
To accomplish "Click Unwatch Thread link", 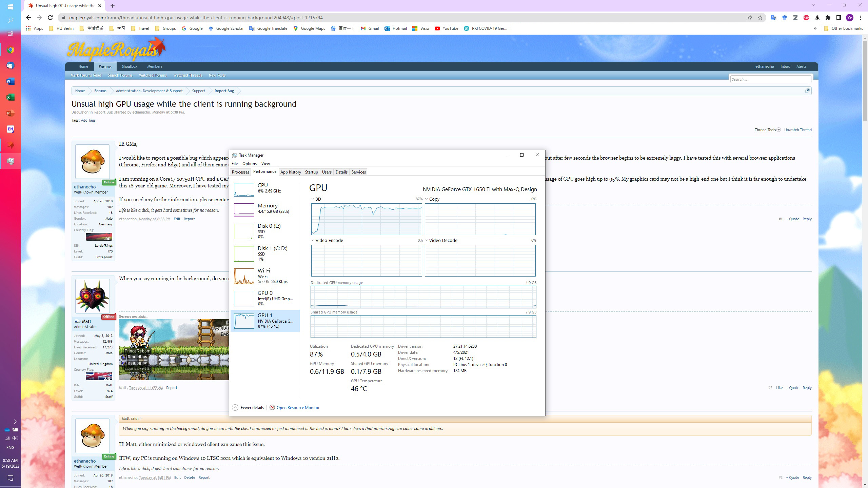I will [x=798, y=130].
